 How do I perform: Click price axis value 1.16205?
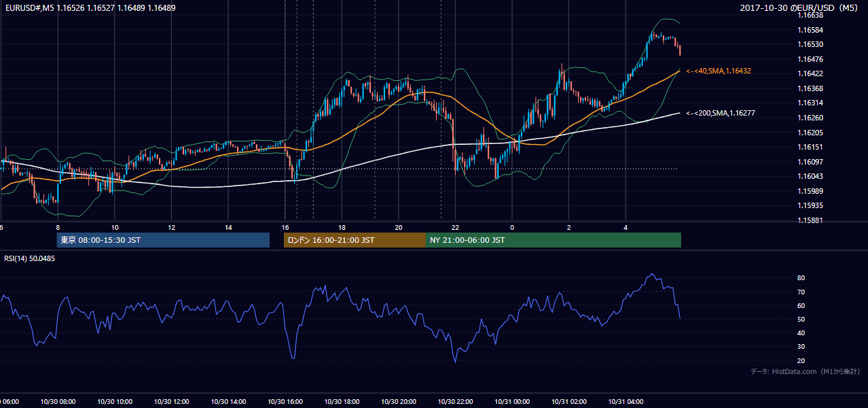coord(811,133)
